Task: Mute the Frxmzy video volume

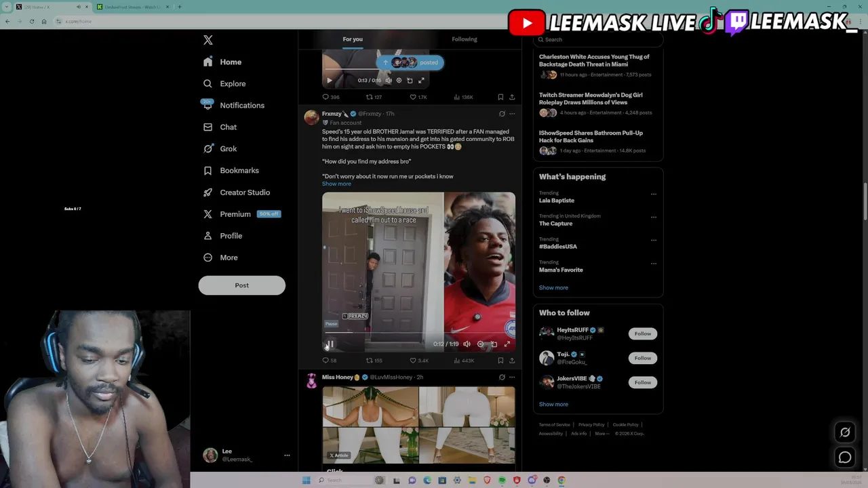Action: click(x=467, y=344)
